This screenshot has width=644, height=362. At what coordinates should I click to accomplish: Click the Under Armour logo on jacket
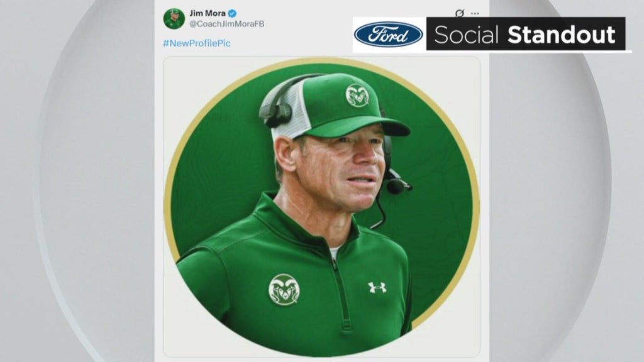pos(377,287)
